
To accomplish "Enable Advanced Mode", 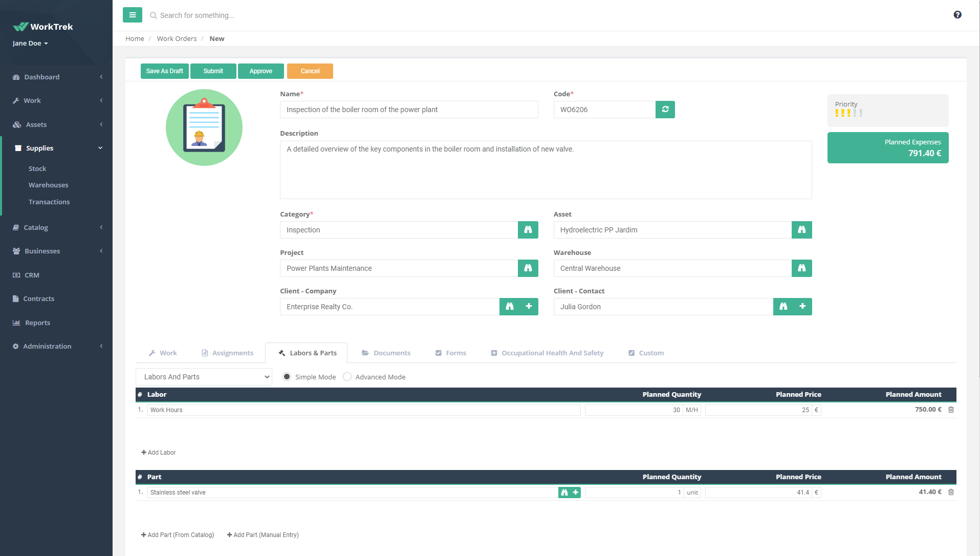I will 347,376.
